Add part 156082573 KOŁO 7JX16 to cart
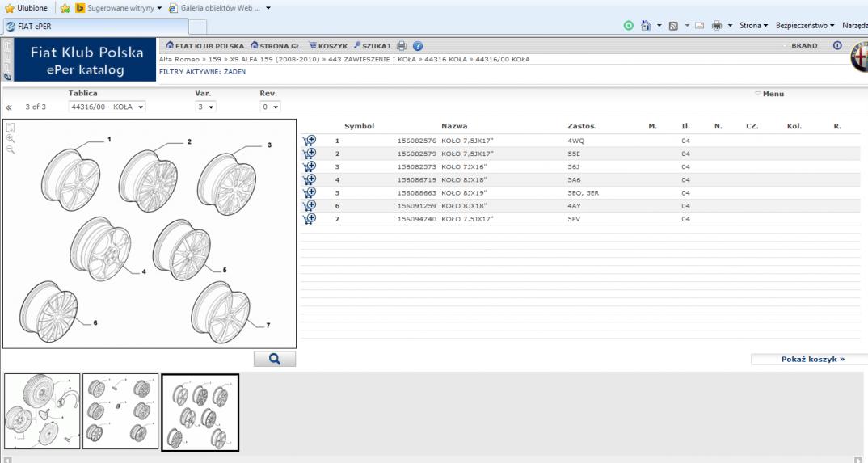This screenshot has height=463, width=868. click(310, 166)
